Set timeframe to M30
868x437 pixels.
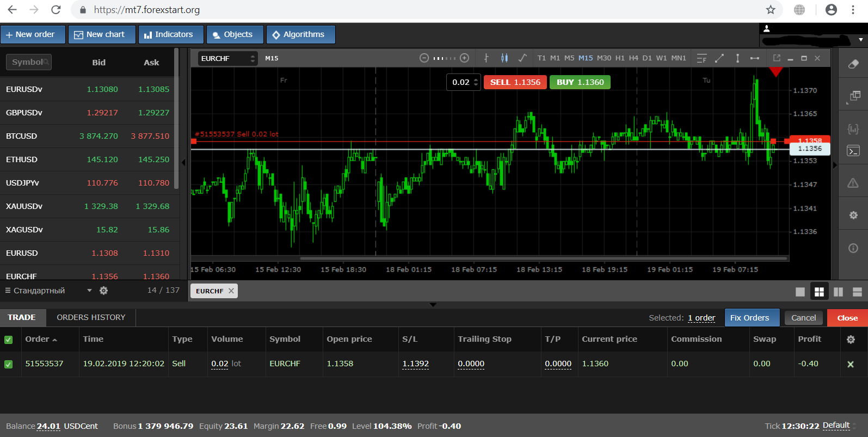click(604, 58)
